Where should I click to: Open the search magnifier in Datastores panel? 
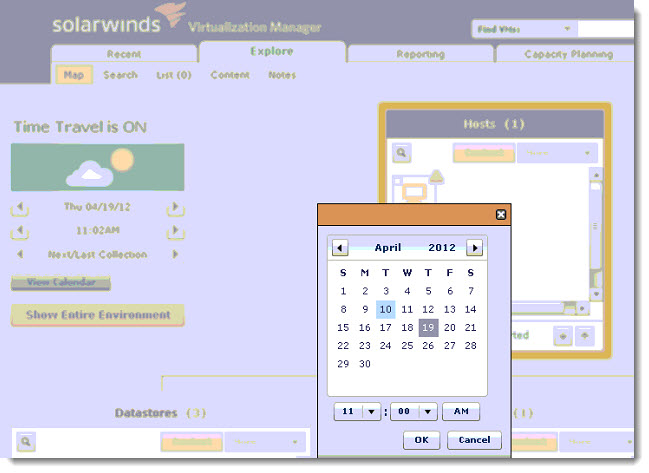26,442
